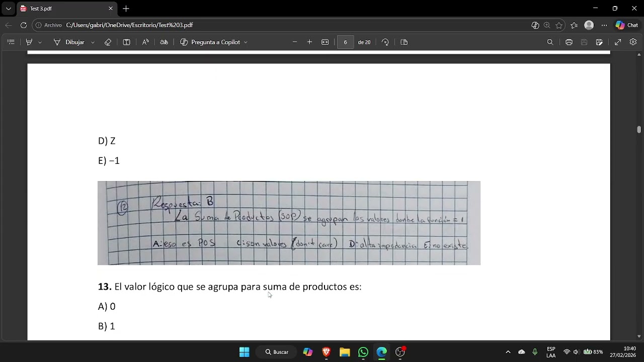
Task: Launch Copilot from the taskbar
Action: coord(308,352)
